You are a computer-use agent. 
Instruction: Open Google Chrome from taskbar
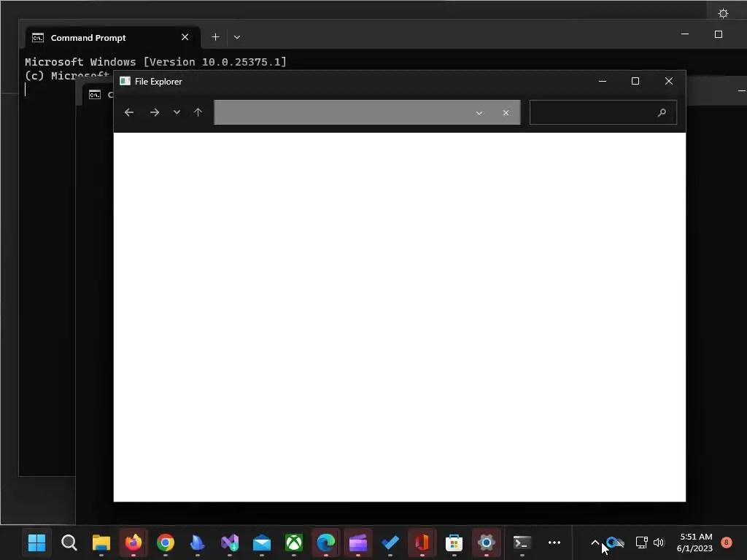point(166,542)
